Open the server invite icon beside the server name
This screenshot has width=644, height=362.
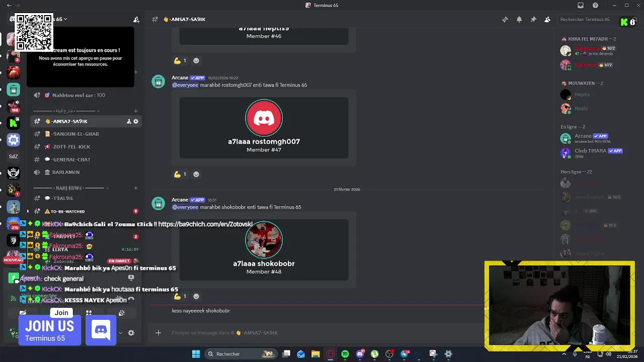[x=136, y=20]
